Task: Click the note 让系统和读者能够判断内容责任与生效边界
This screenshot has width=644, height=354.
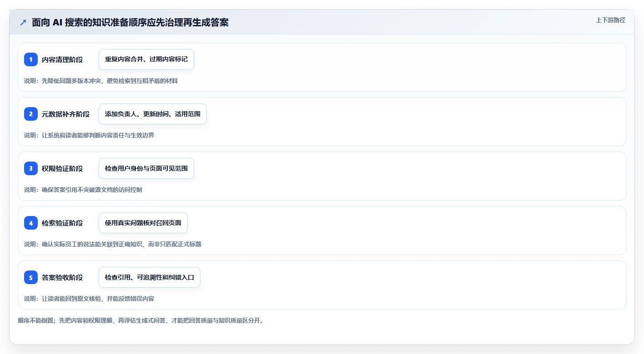Action: tap(98, 135)
